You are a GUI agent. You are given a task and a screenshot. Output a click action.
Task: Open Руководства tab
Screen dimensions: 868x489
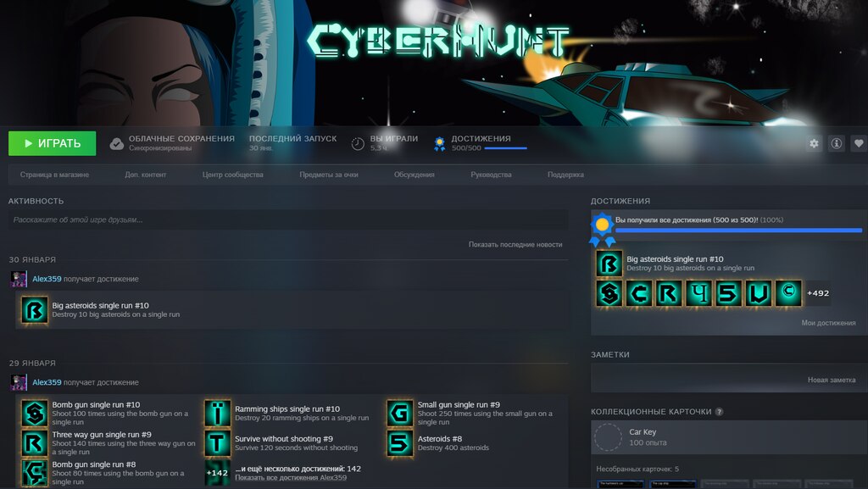[491, 175]
